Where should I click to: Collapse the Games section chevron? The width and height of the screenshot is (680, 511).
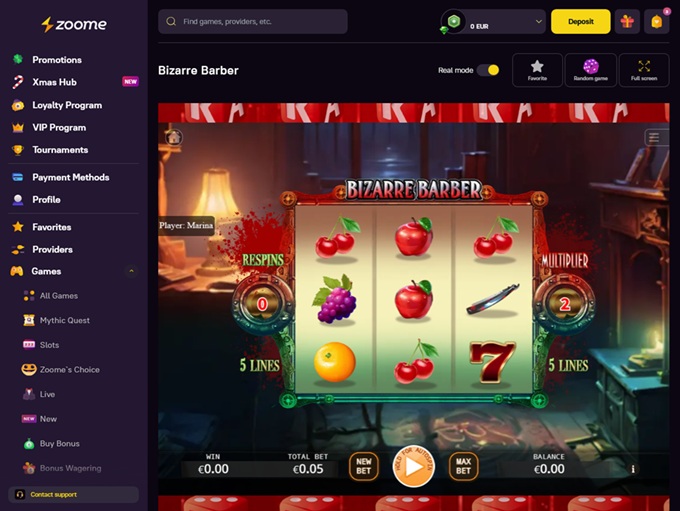131,272
